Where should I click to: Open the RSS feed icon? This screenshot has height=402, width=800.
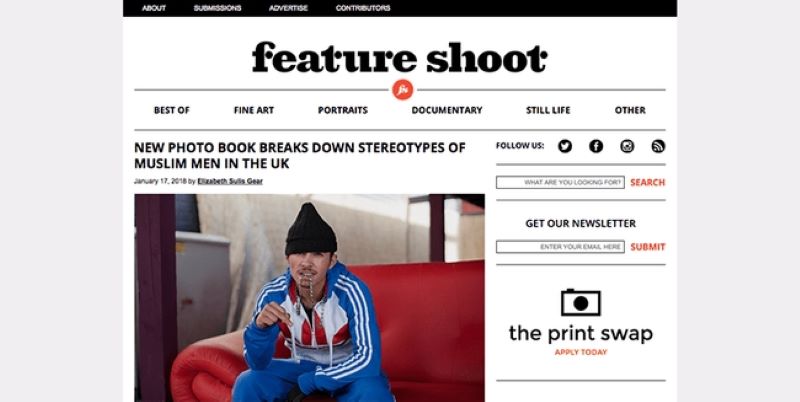pyautogui.click(x=658, y=146)
